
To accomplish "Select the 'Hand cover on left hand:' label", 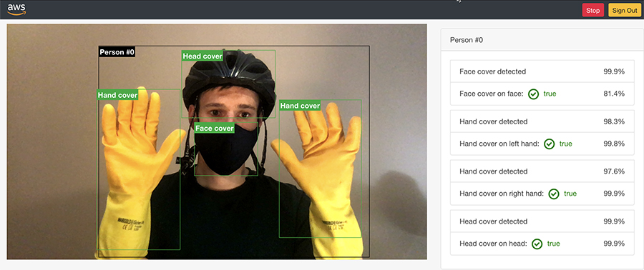I will point(499,144).
